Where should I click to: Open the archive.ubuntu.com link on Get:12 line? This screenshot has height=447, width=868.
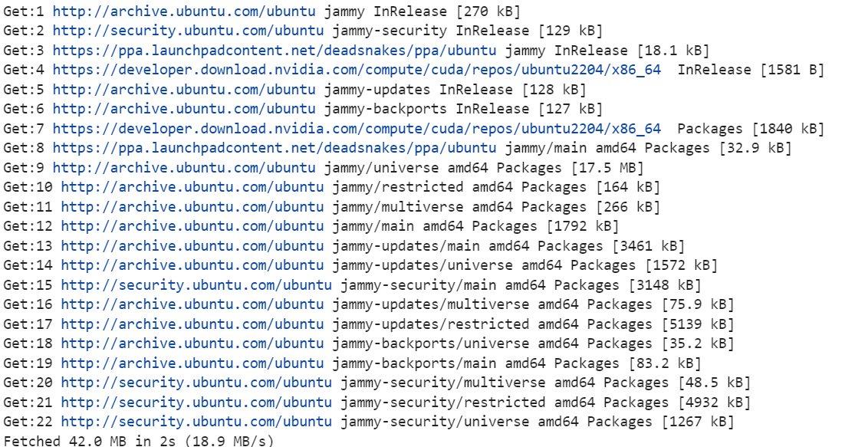(192, 226)
